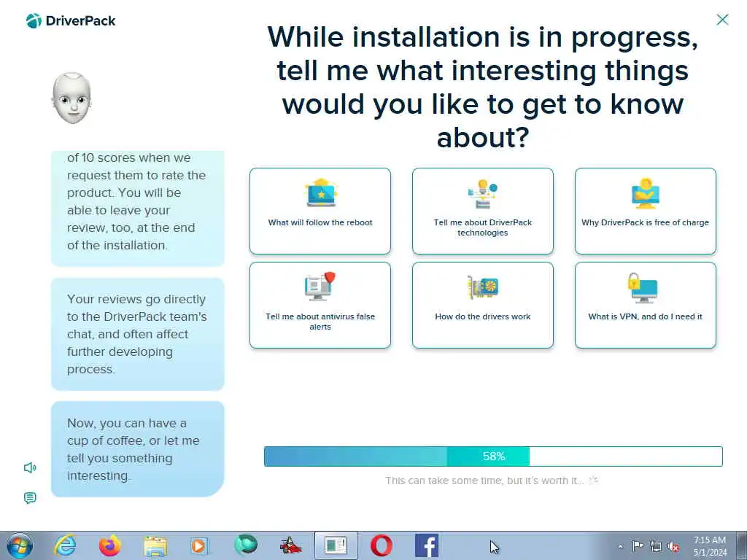Viewport: 747px width, 560px height.
Task: Click the lightbulb technologies icon
Action: (483, 194)
